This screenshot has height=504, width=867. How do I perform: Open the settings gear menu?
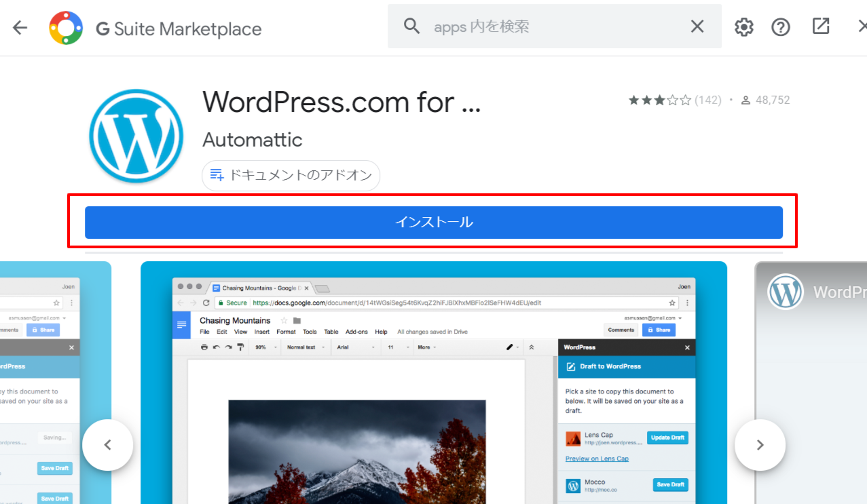(x=744, y=27)
